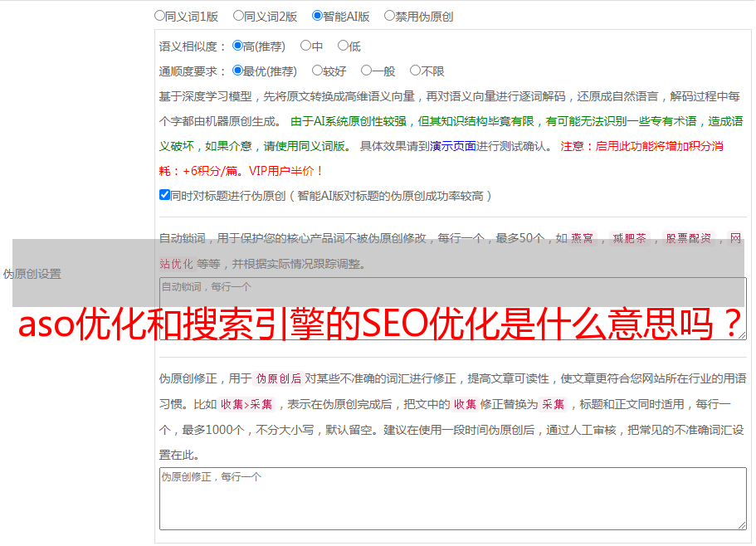Set 语义相似度 to 低
The width and height of the screenshot is (756, 546).
343,46
